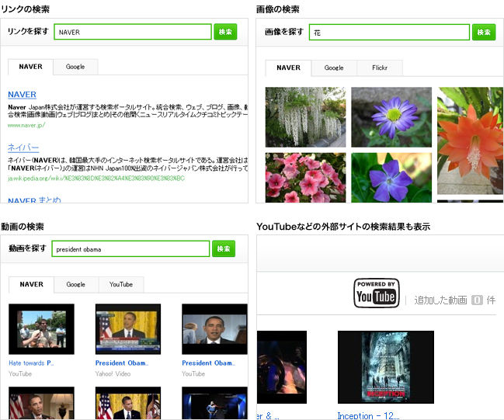The height and width of the screenshot is (420, 504).
Task: Select the NAVER tab in video search
Action: coord(31,284)
